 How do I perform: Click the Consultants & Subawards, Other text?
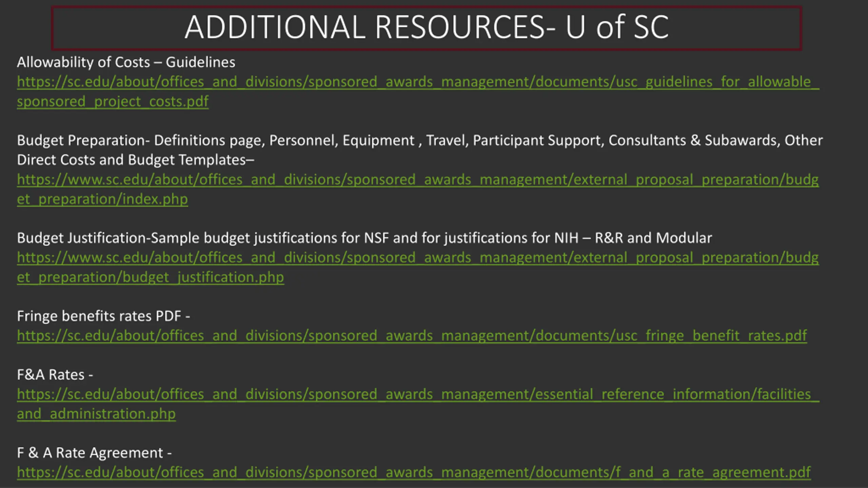pyautogui.click(x=715, y=141)
